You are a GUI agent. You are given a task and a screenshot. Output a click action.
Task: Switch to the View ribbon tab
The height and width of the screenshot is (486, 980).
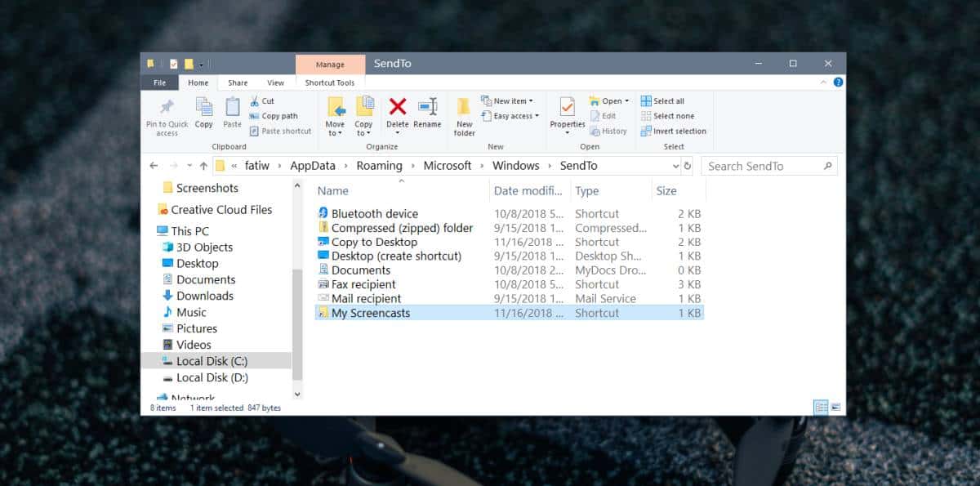tap(276, 82)
